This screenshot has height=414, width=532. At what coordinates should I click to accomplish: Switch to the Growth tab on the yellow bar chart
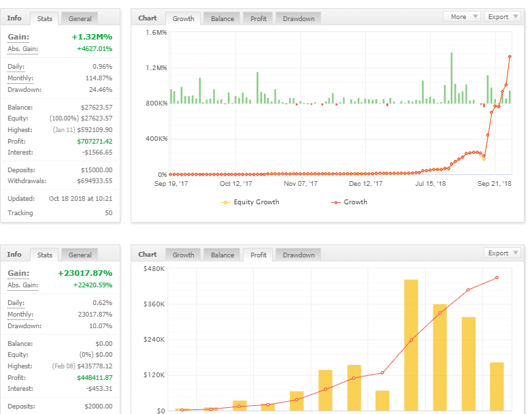183,255
